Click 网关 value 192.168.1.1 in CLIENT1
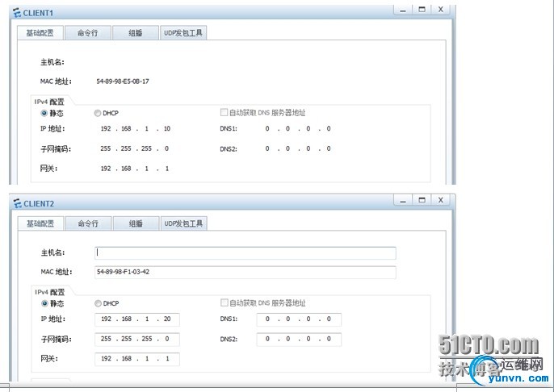The width and height of the screenshot is (554, 392). (135, 169)
